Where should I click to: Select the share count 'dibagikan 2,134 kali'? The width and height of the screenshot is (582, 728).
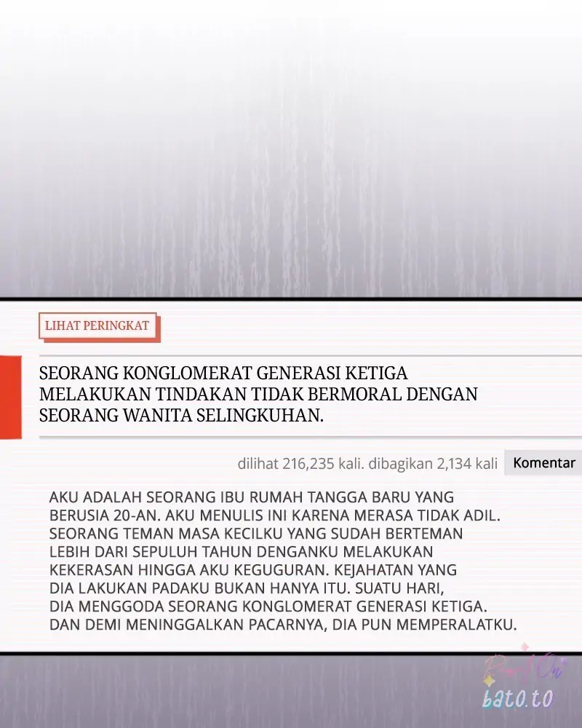[x=433, y=463]
